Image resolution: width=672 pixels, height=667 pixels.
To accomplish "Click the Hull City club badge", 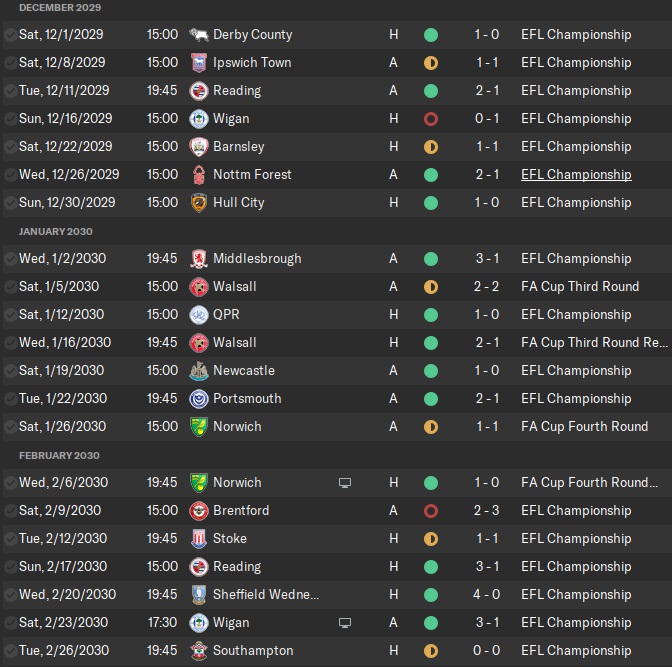I will pos(198,202).
